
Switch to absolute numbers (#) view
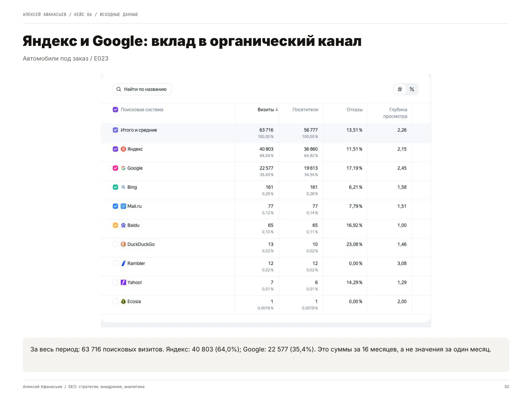[x=400, y=89]
